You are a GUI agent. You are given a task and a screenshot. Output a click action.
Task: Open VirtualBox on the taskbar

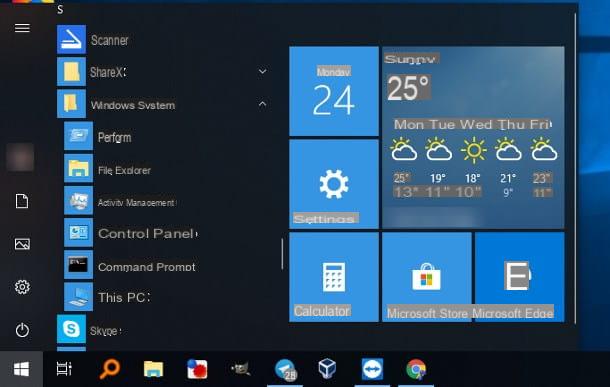pos(327,368)
